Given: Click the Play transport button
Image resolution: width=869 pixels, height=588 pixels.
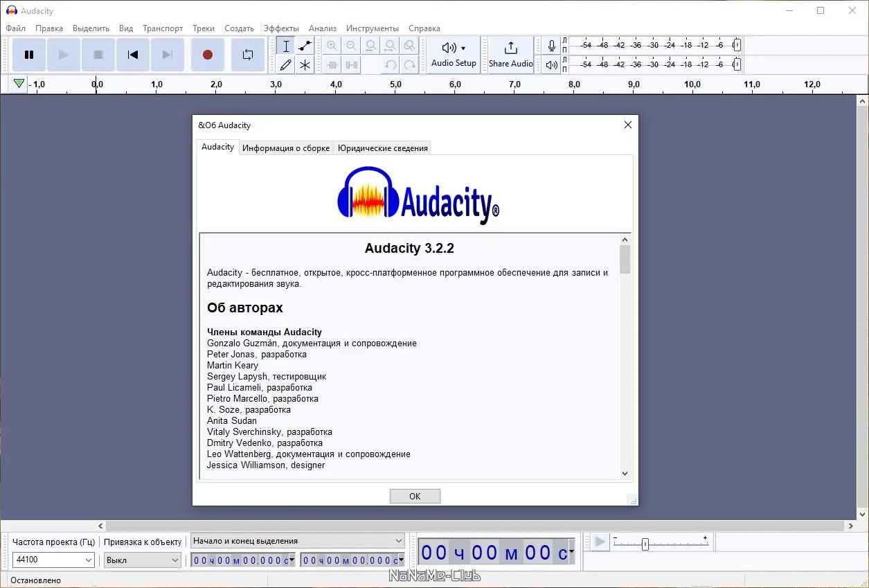Looking at the screenshot, I should [x=64, y=55].
